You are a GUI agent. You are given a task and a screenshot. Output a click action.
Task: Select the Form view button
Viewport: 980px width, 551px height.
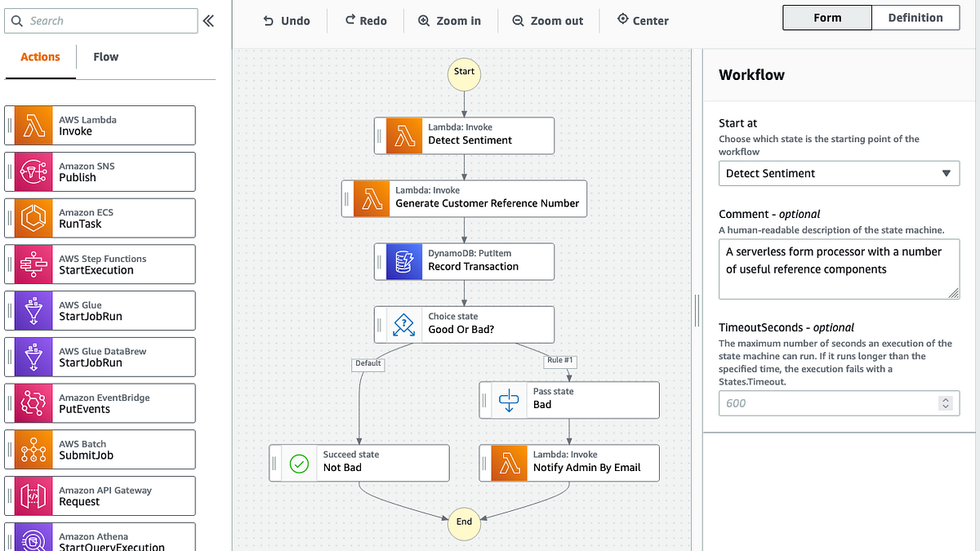pos(826,17)
